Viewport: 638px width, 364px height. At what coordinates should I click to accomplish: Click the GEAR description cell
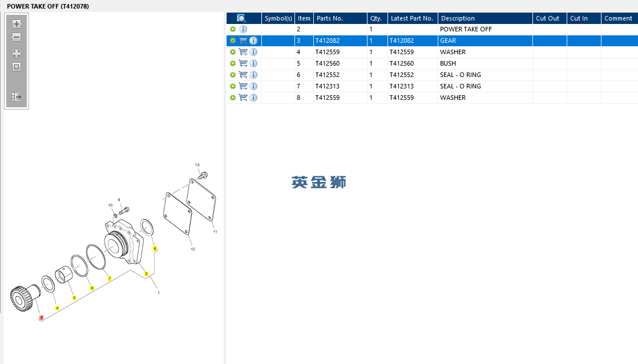[485, 41]
